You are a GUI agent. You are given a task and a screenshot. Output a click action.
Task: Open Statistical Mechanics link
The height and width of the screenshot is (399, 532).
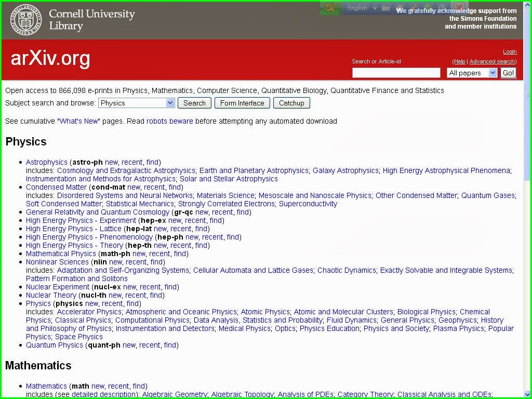click(140, 204)
